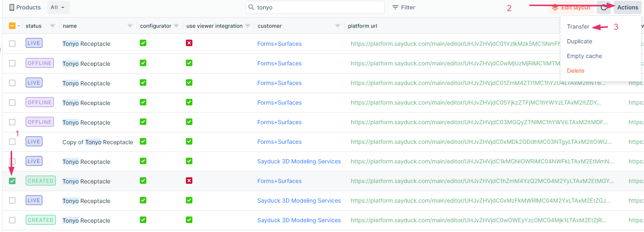Click the refresh icon beside Actions
Image resolution: width=644 pixels, height=232 pixels.
604,7
